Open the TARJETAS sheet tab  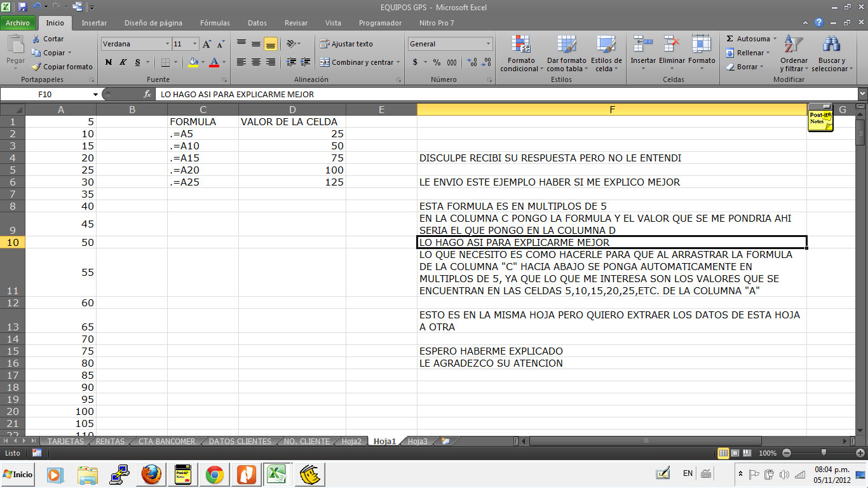(65, 441)
